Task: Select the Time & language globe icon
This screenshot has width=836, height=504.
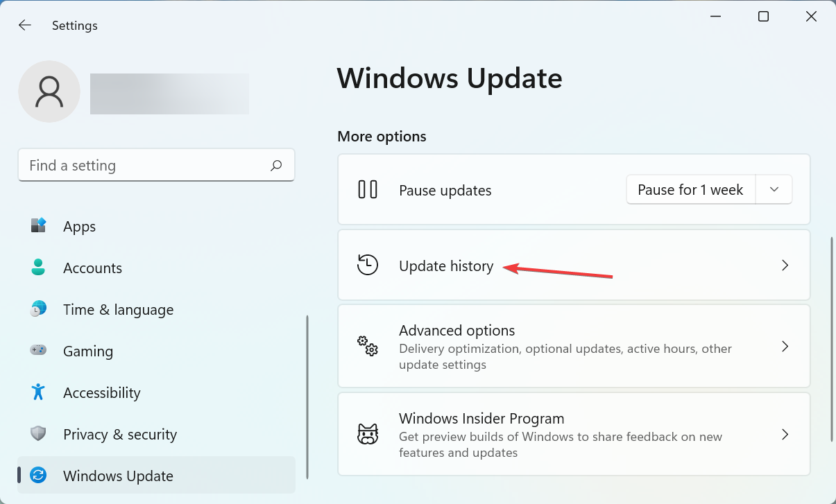Action: pyautogui.click(x=37, y=309)
